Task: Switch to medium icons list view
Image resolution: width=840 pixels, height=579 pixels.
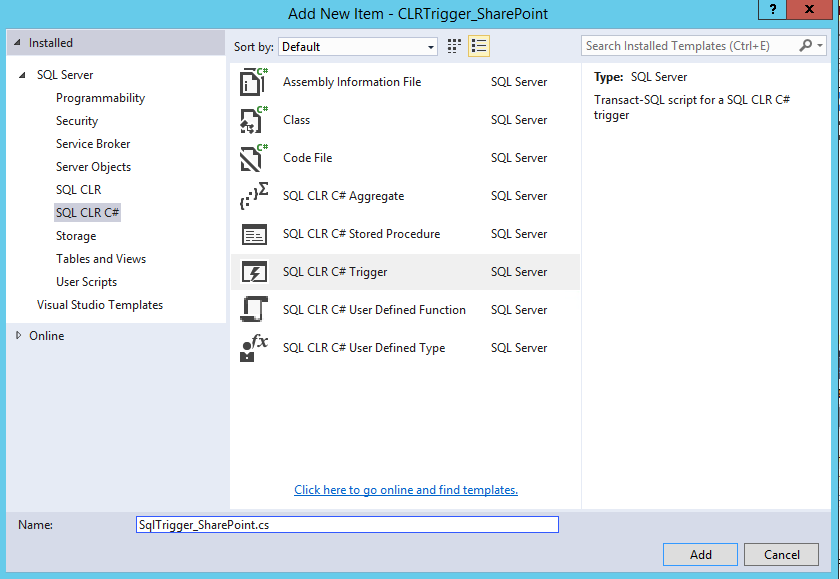Action: coord(478,47)
